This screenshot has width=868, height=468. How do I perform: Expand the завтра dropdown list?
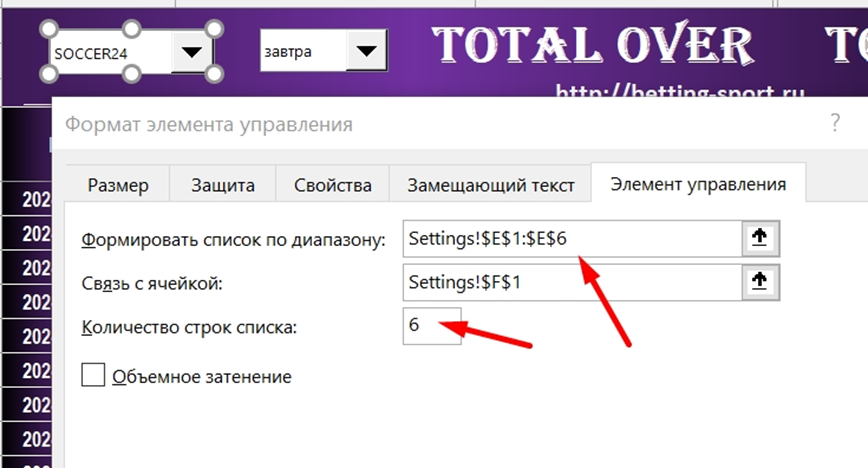click(x=367, y=51)
